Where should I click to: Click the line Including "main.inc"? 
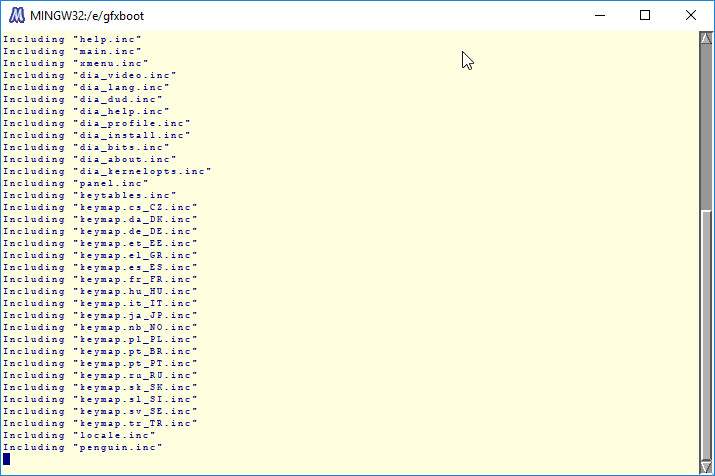[72, 51]
